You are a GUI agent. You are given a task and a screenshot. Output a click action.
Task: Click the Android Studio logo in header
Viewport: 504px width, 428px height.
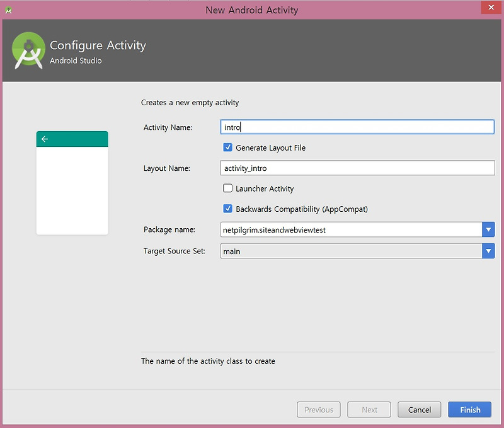(28, 50)
